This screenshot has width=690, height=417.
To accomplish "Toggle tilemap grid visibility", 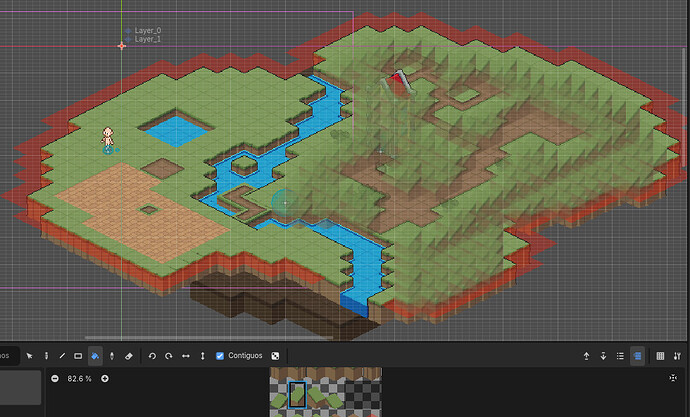I will point(660,356).
